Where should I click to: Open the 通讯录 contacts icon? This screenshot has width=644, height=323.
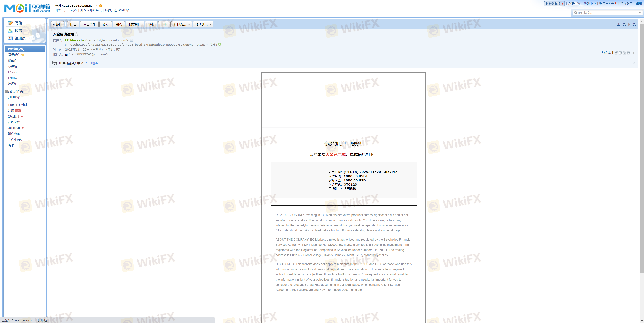pyautogui.click(x=10, y=38)
